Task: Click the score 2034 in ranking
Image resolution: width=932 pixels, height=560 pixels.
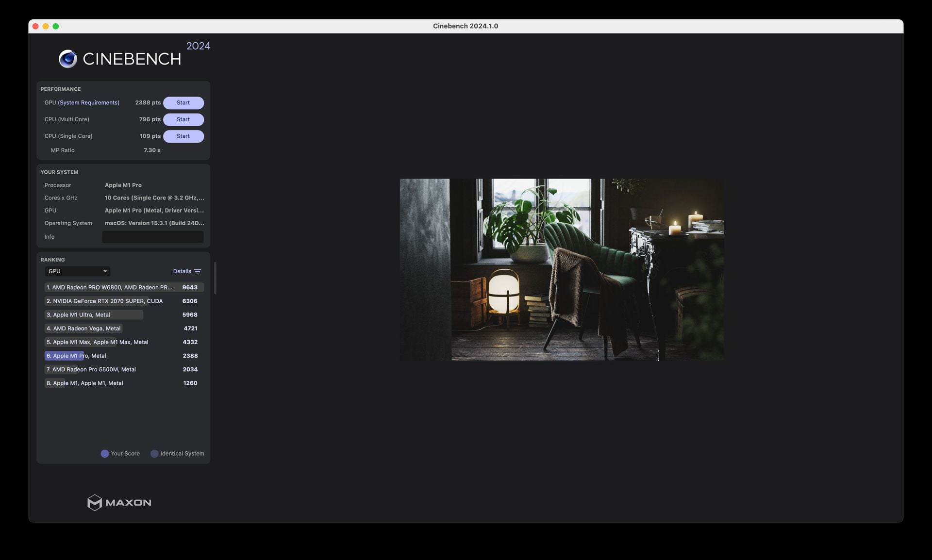Action: (190, 369)
